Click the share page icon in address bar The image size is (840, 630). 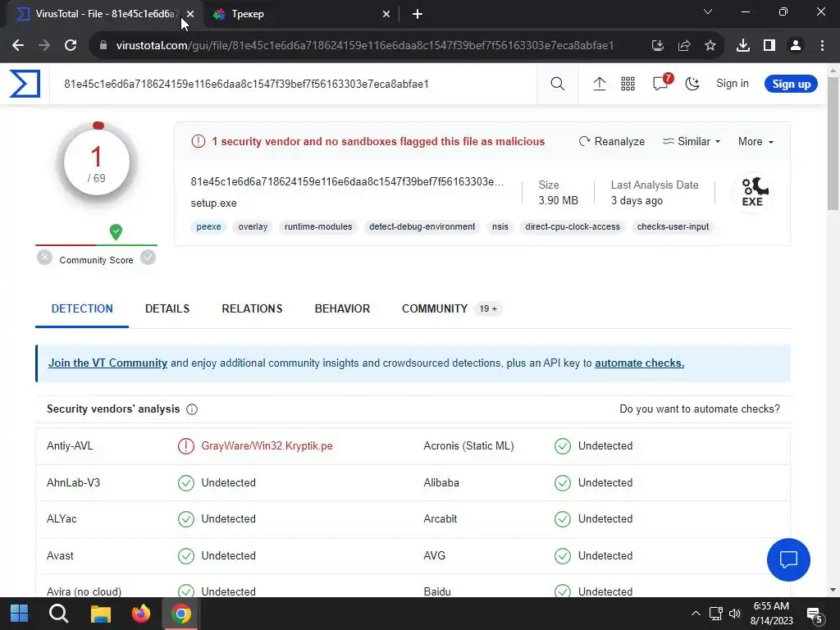684,46
